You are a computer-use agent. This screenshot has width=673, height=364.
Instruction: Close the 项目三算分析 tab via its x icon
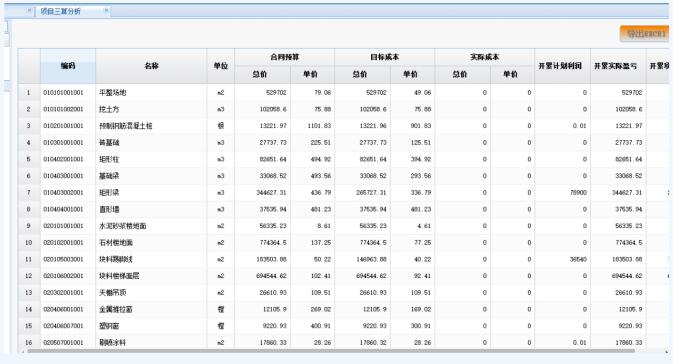(106, 10)
